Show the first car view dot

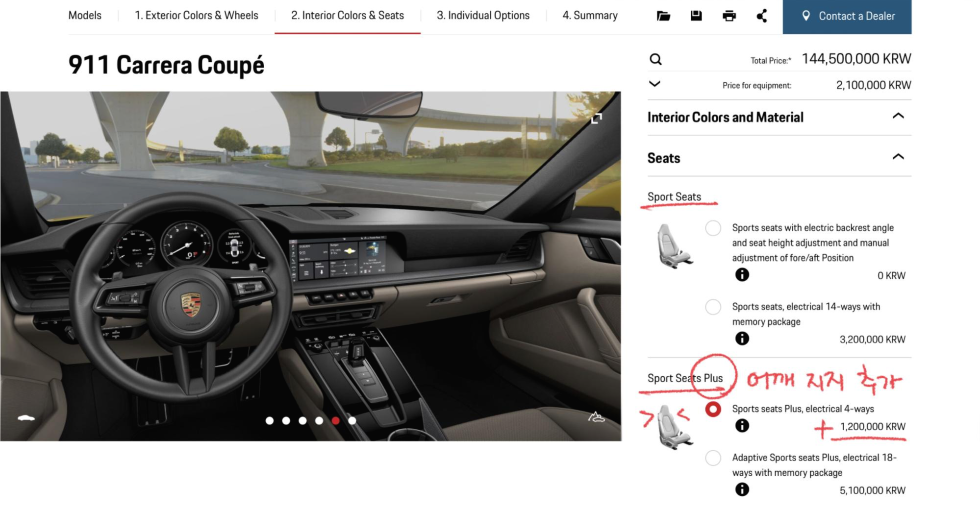coord(270,420)
